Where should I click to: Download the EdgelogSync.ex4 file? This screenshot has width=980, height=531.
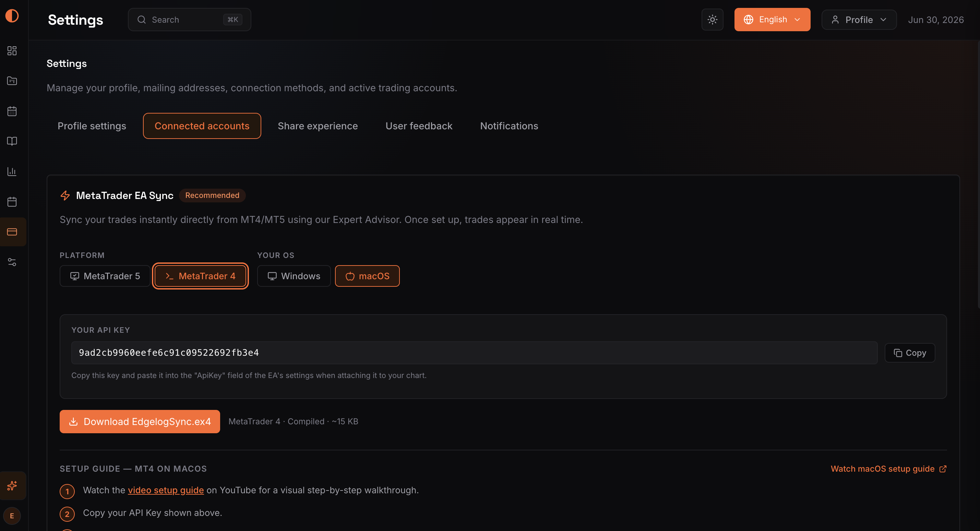tap(140, 421)
